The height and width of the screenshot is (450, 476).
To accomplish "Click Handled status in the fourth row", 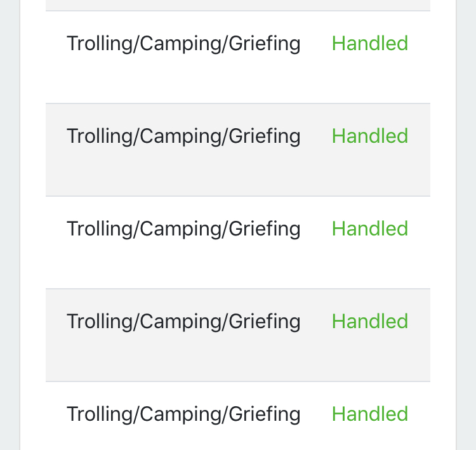I will (x=370, y=321).
